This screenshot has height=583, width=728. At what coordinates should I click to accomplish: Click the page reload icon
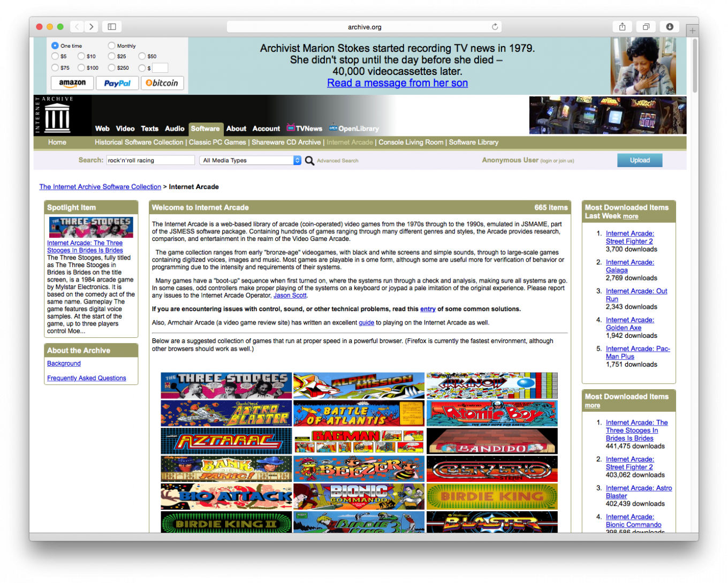pos(495,27)
